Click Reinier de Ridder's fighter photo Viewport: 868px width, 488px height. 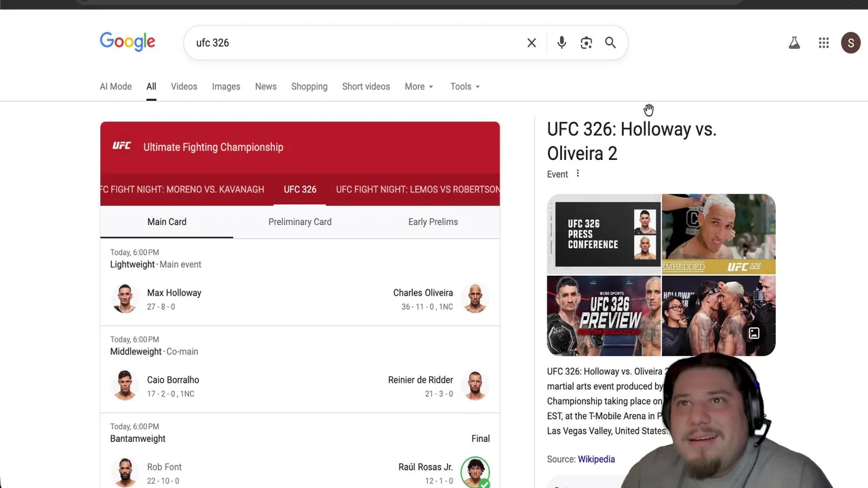click(475, 386)
